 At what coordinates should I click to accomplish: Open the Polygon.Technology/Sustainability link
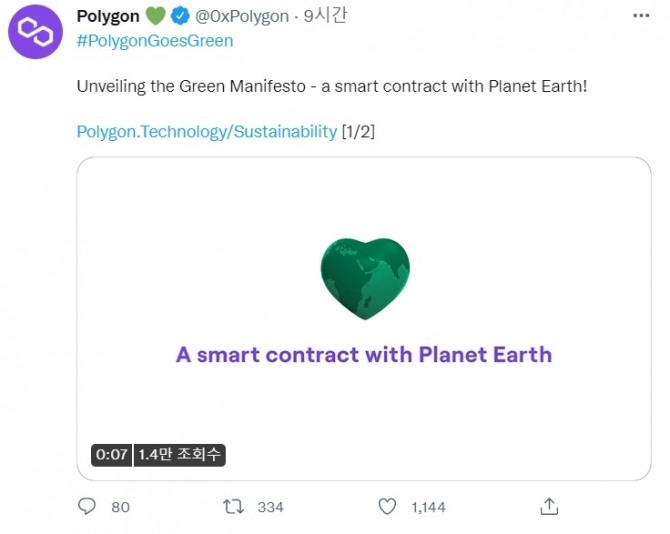(x=207, y=132)
